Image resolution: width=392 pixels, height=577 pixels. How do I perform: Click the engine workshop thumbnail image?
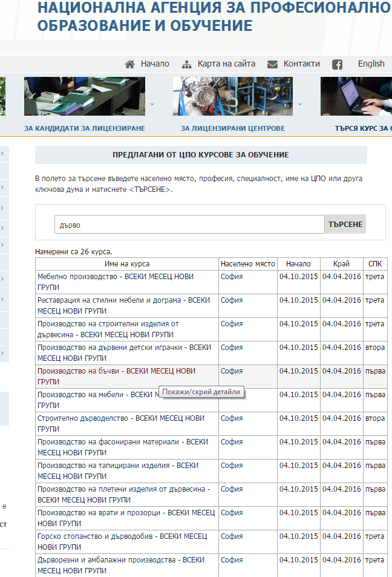(232, 96)
